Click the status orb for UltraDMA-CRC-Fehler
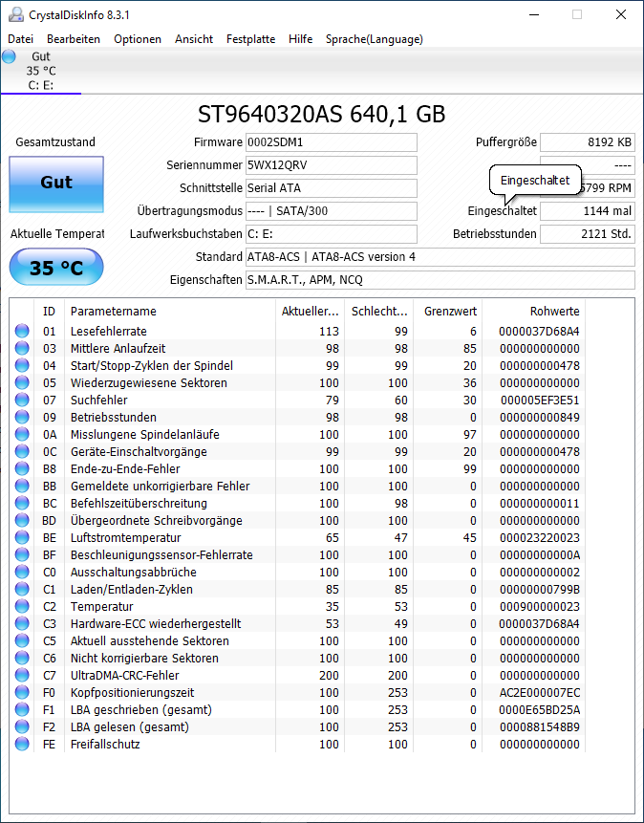Screen dimensions: 644x823 (22, 675)
